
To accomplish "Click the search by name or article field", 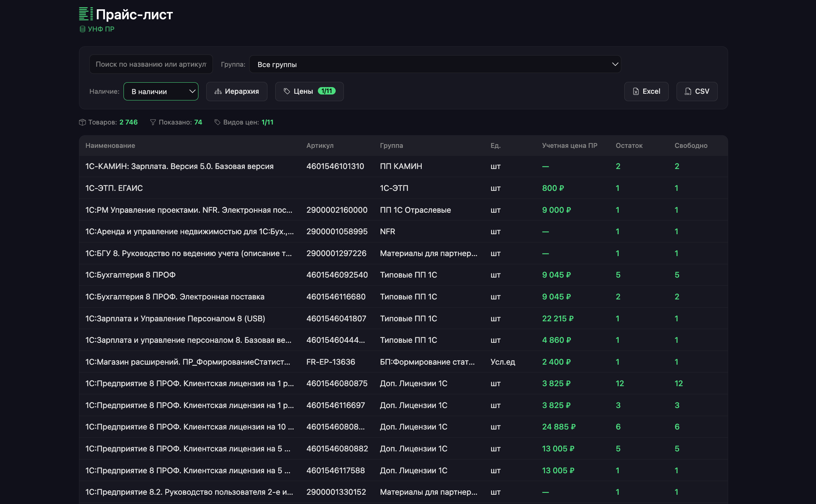I will point(151,64).
